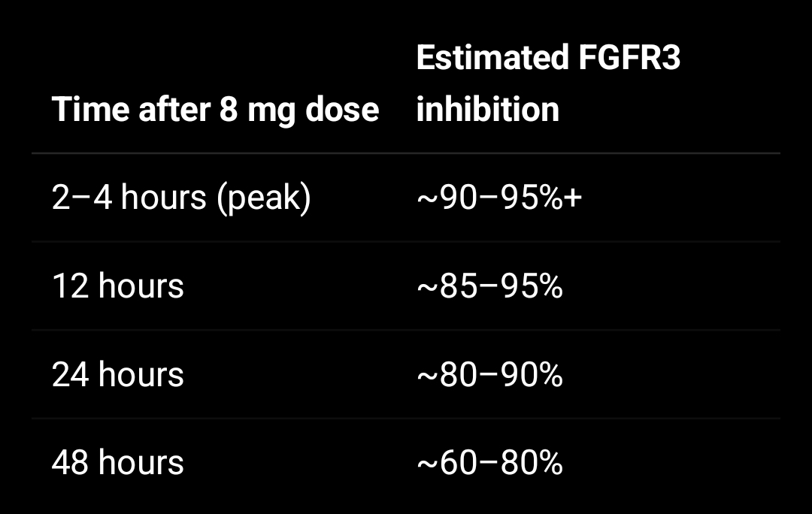Select the '~90–95%+' inhibition value

click(499, 198)
